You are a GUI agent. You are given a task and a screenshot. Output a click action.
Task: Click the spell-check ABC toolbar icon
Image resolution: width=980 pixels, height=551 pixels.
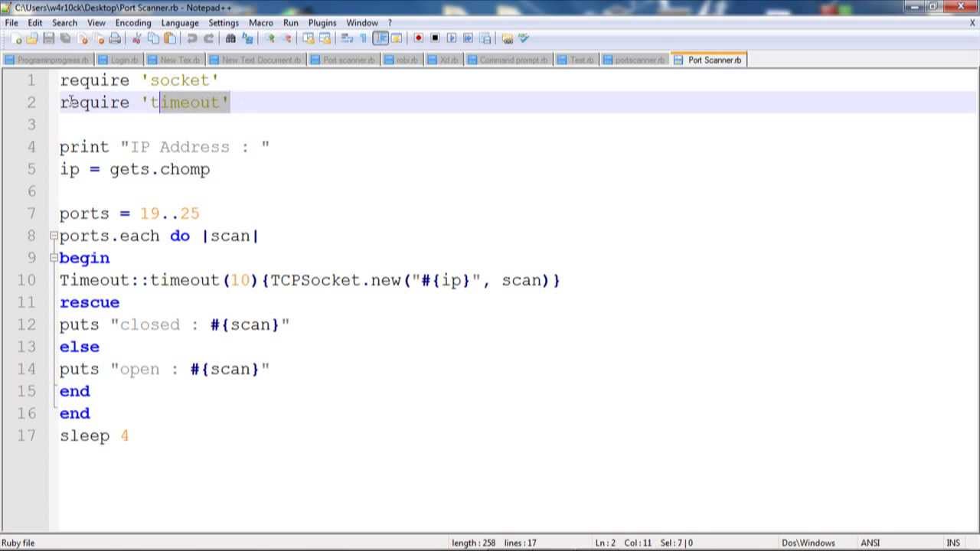tap(524, 38)
